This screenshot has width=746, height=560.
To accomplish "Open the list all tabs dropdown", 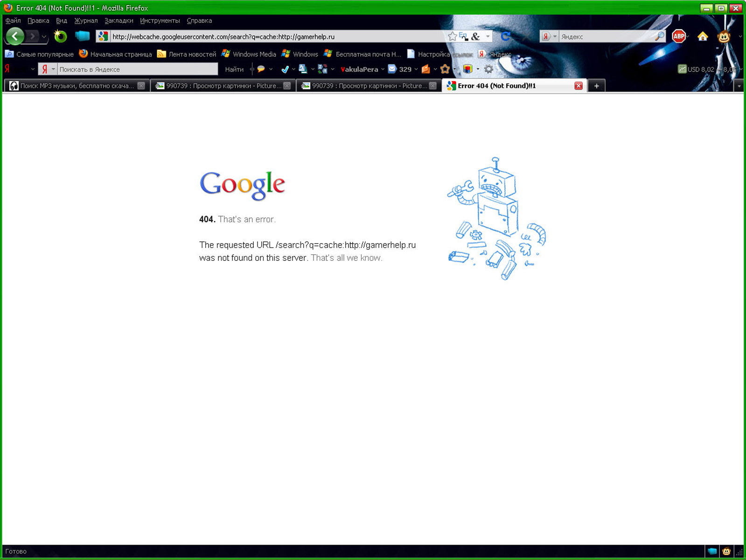I will 739,86.
